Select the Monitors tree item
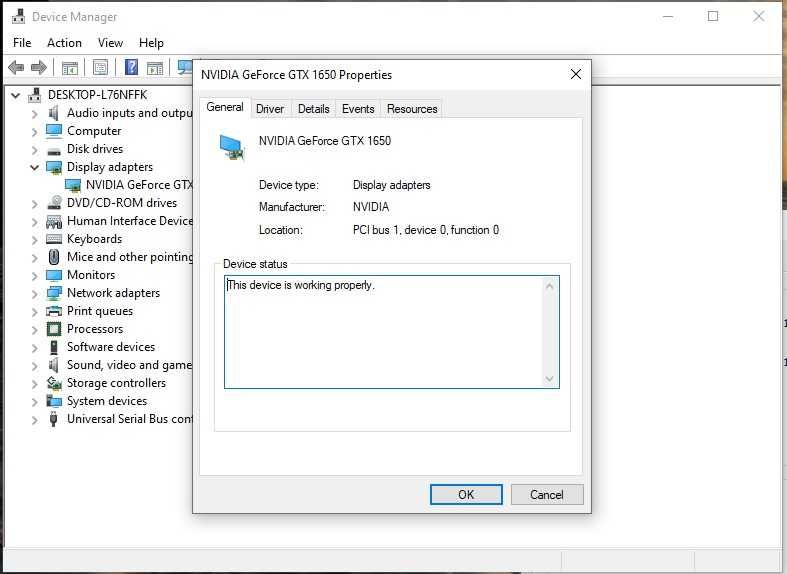Viewport: 787px width, 574px height. [91, 275]
